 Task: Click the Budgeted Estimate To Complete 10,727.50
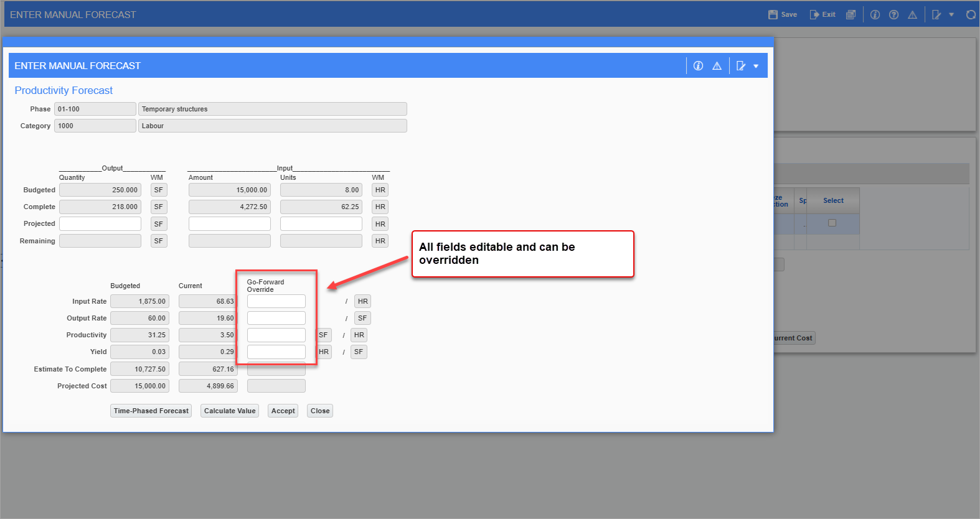[x=140, y=369]
